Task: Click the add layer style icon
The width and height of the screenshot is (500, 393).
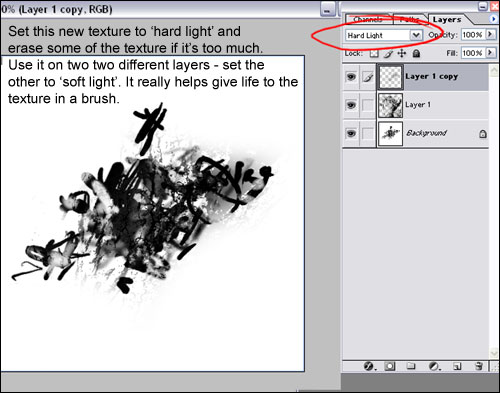Action: [369, 366]
